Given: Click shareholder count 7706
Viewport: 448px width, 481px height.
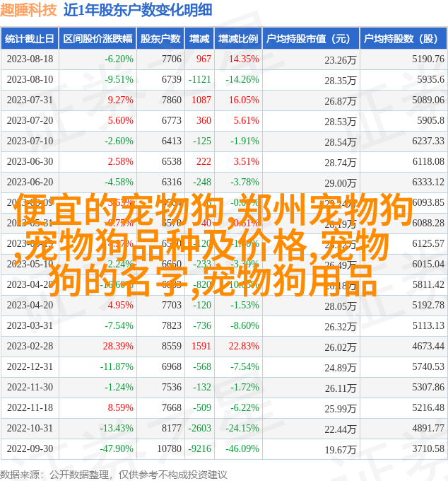Looking at the screenshot, I should click(172, 59).
